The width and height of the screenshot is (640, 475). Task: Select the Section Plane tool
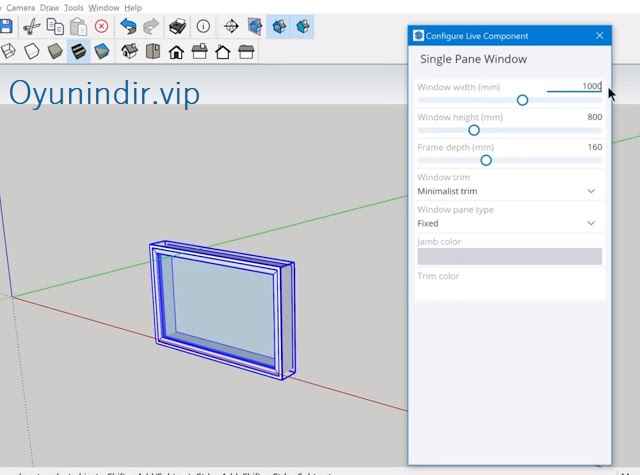tap(231, 27)
